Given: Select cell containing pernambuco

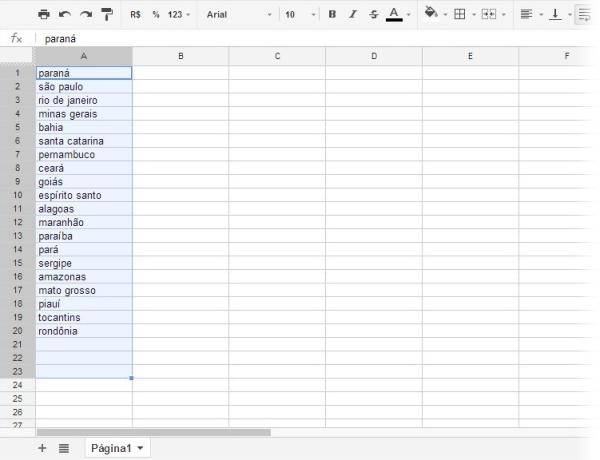Looking at the screenshot, I should (x=84, y=155).
